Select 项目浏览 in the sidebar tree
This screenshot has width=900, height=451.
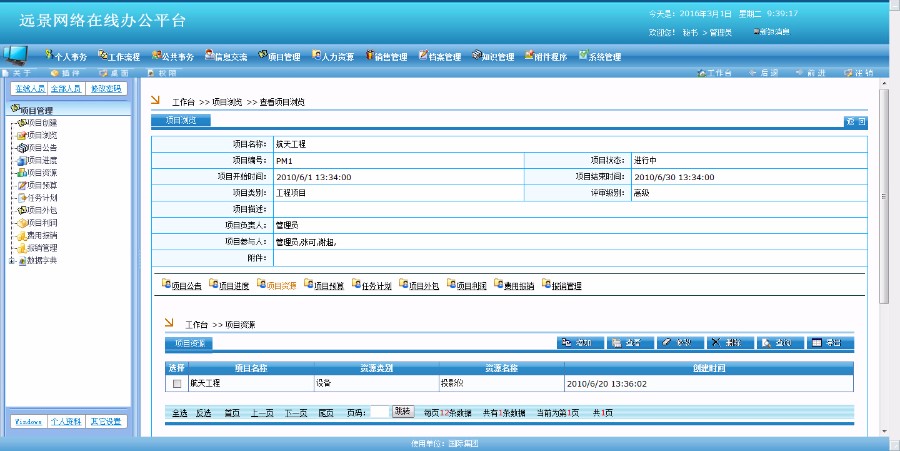(x=42, y=135)
